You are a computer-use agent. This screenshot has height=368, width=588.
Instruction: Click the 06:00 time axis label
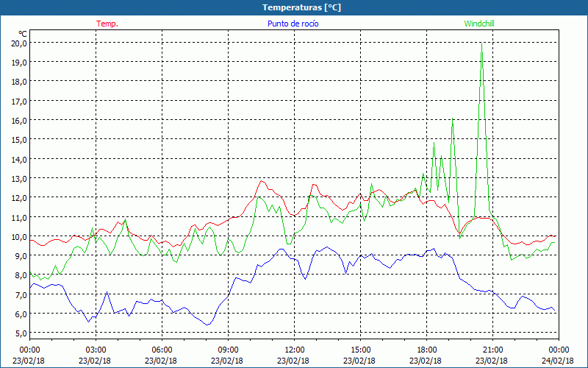pos(162,350)
